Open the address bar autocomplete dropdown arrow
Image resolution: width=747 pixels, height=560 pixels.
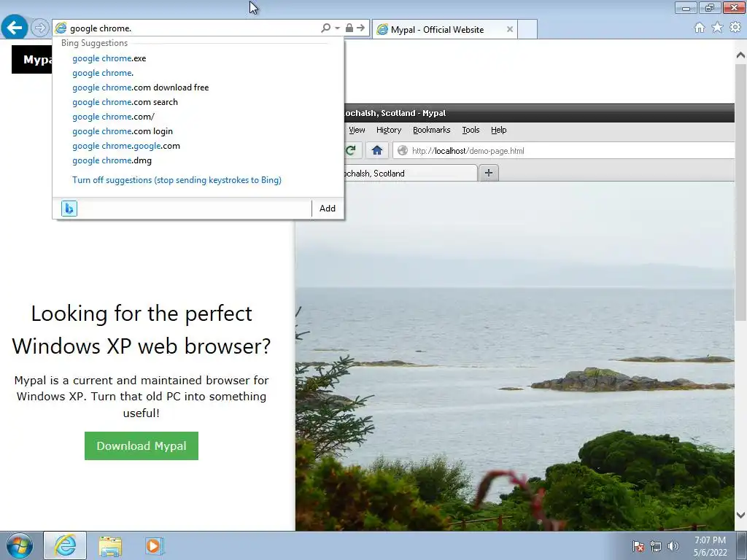337,28
